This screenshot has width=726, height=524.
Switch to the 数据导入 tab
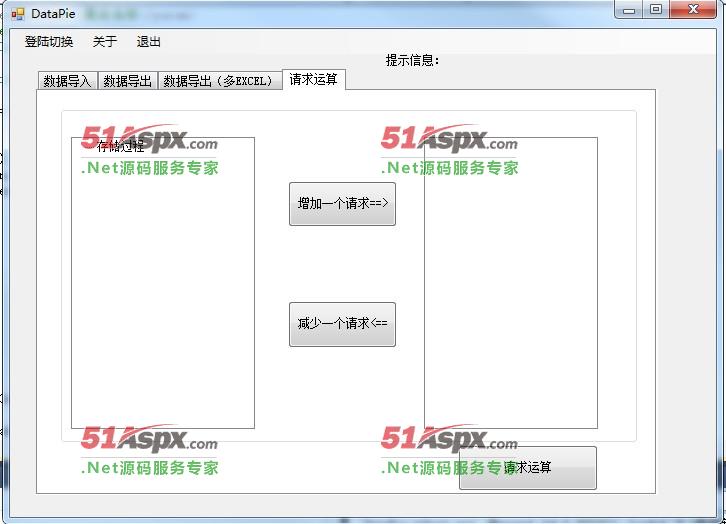pyautogui.click(x=67, y=81)
